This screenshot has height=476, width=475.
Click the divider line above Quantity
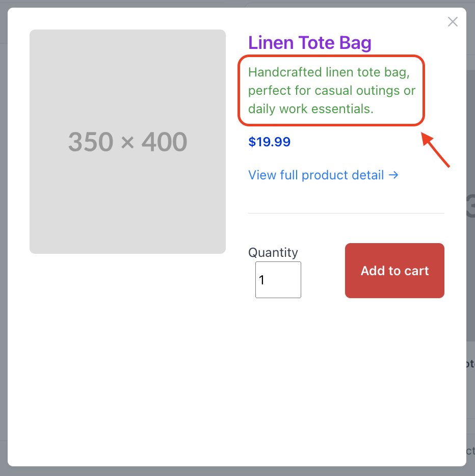[x=346, y=213]
